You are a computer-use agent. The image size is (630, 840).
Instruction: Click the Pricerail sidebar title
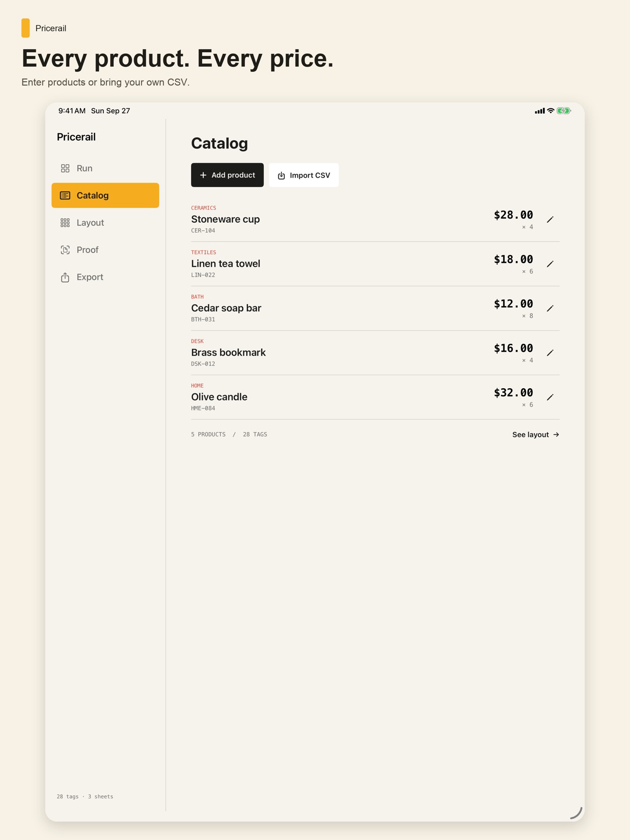(x=76, y=137)
